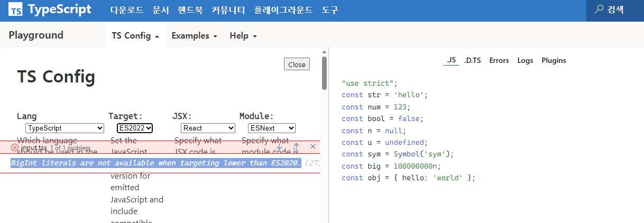Click the TypeScript TS logo

[x=16, y=10]
